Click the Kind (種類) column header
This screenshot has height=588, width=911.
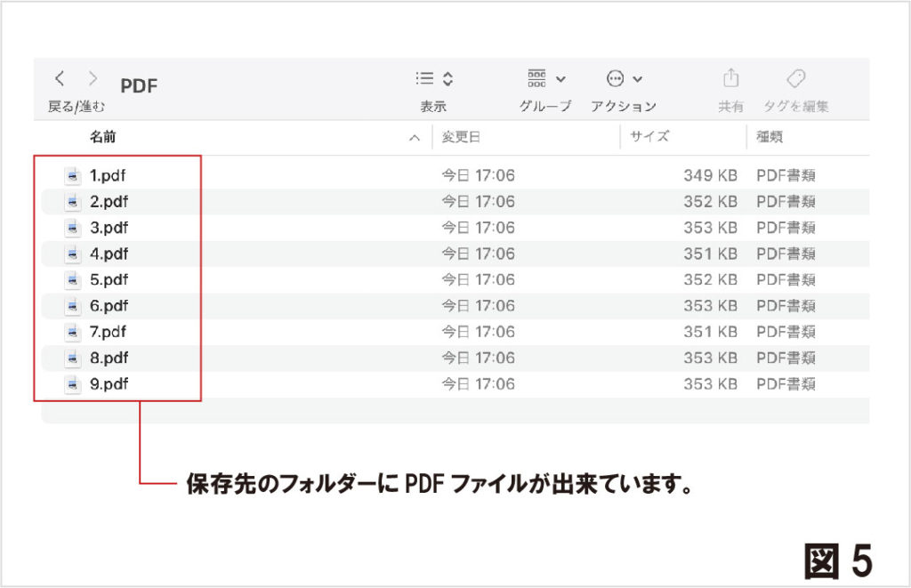point(770,137)
